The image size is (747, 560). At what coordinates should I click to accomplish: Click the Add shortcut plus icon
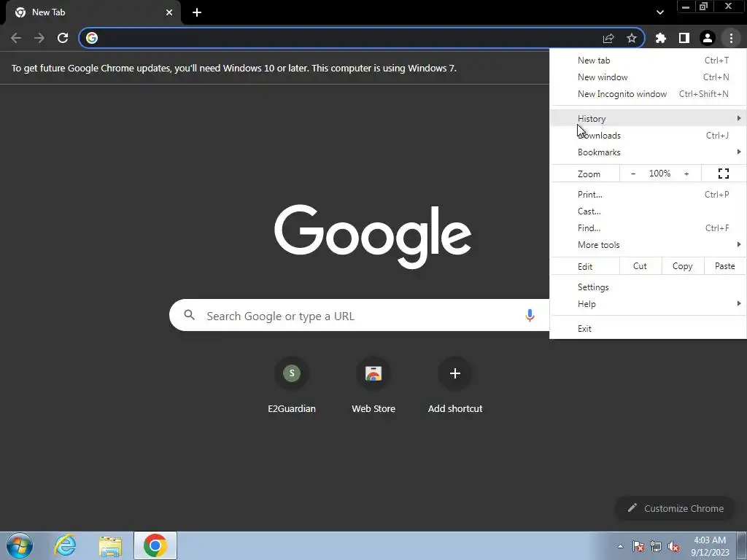tap(455, 373)
